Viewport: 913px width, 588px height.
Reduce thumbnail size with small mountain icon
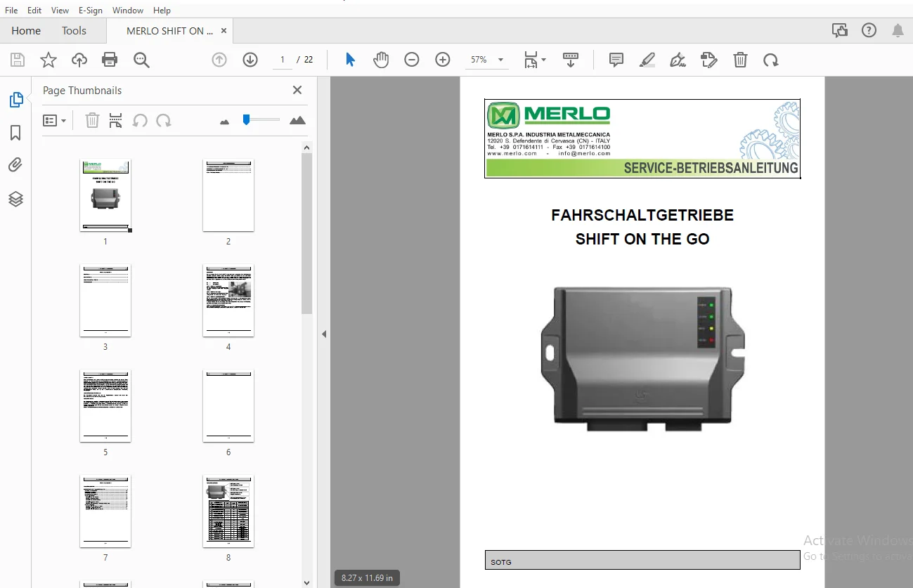point(225,122)
